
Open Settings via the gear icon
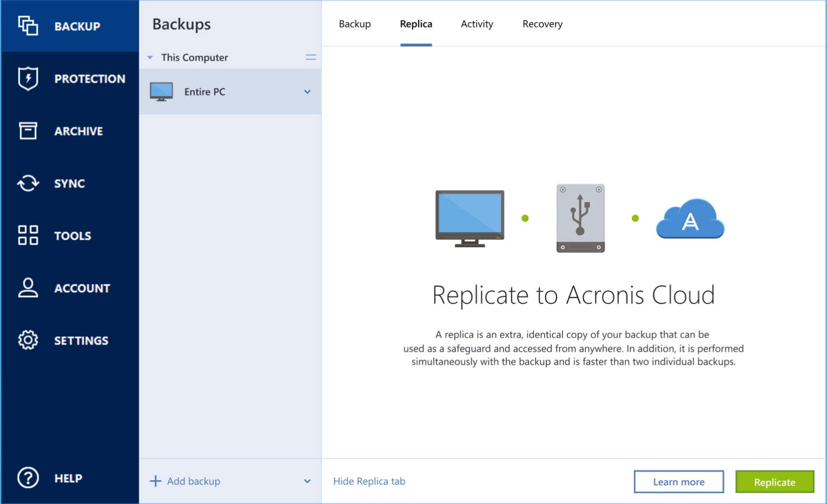coord(28,340)
